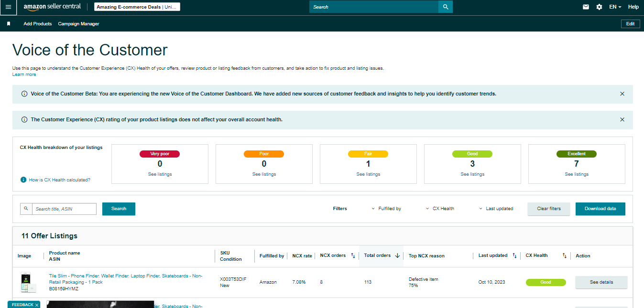Click the Tile Slim product thumbnail image
The height and width of the screenshot is (308, 644).
pos(27,283)
